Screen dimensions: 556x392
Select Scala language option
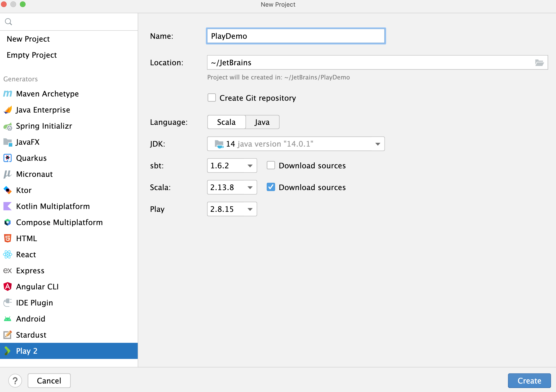point(226,122)
